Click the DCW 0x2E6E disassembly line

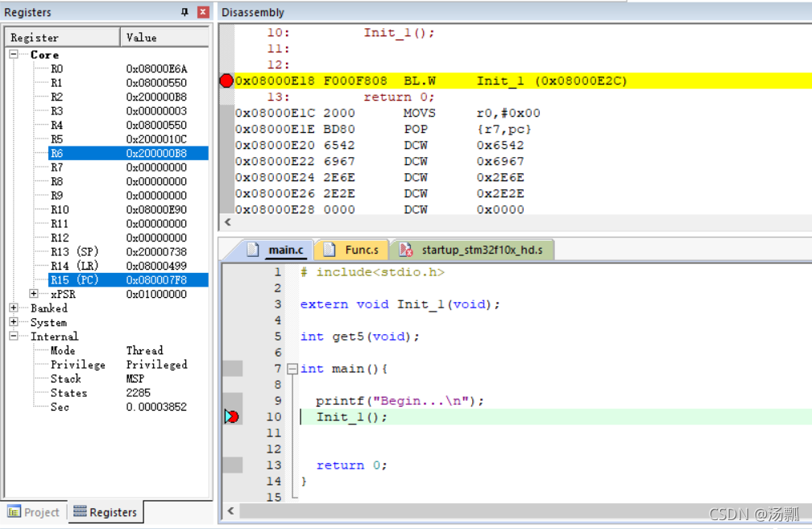click(x=379, y=177)
